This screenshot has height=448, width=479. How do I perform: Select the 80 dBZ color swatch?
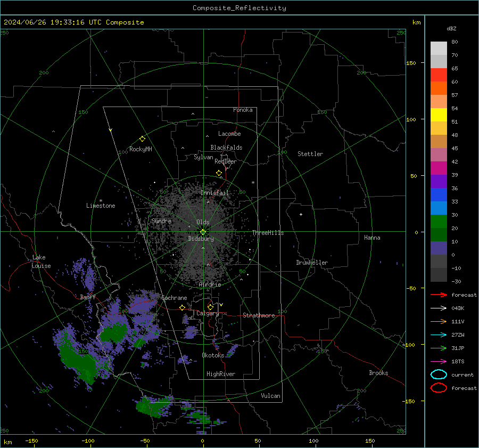pos(439,48)
